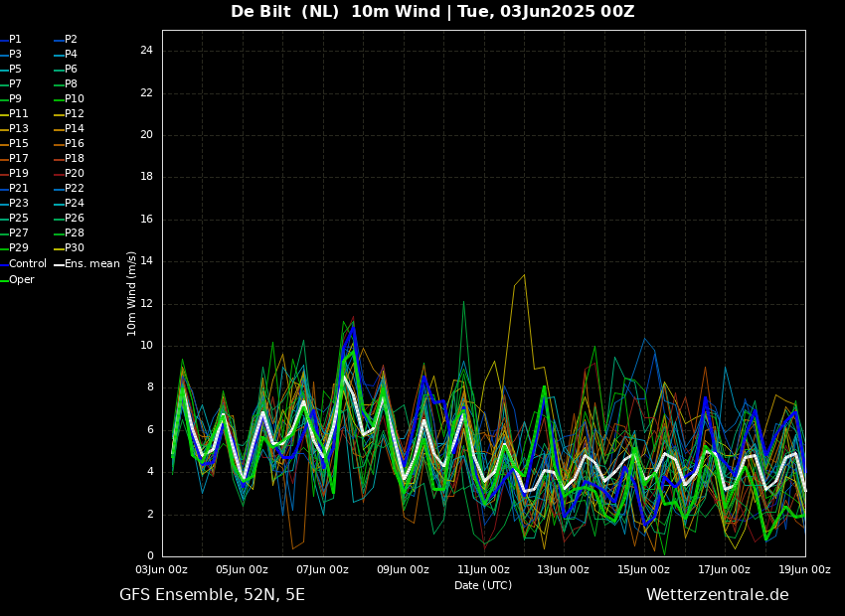The height and width of the screenshot is (616, 845).
Task: Click the Ens. mean legend entry
Action: click(91, 264)
